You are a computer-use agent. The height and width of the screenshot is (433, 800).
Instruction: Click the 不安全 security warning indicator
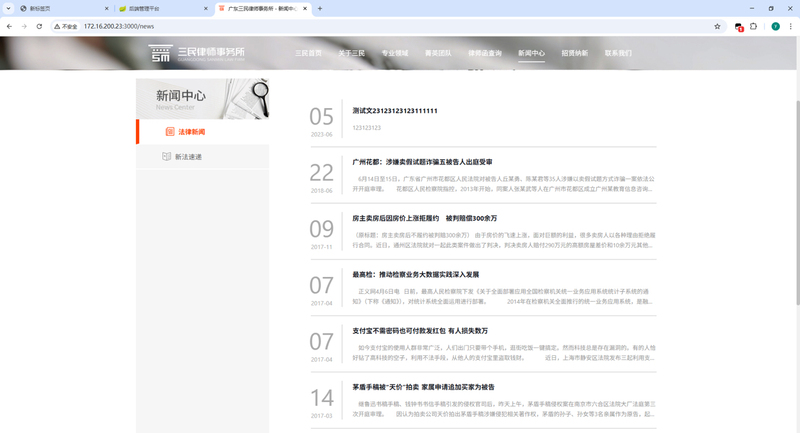pos(66,26)
